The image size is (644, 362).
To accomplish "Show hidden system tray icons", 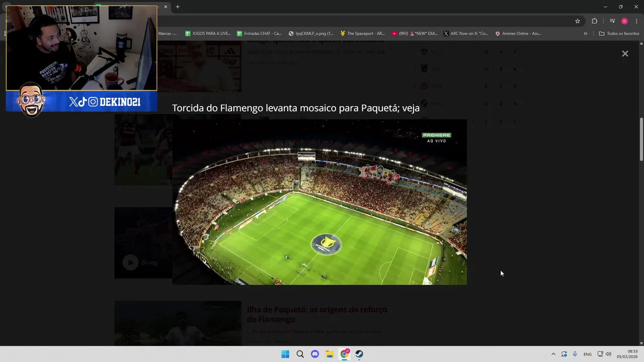I will tap(553, 354).
